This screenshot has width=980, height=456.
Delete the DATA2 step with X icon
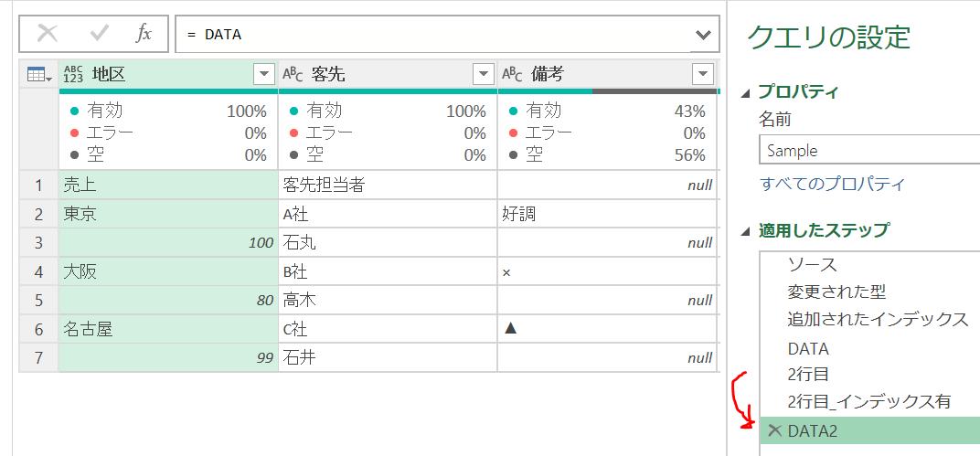tap(774, 430)
